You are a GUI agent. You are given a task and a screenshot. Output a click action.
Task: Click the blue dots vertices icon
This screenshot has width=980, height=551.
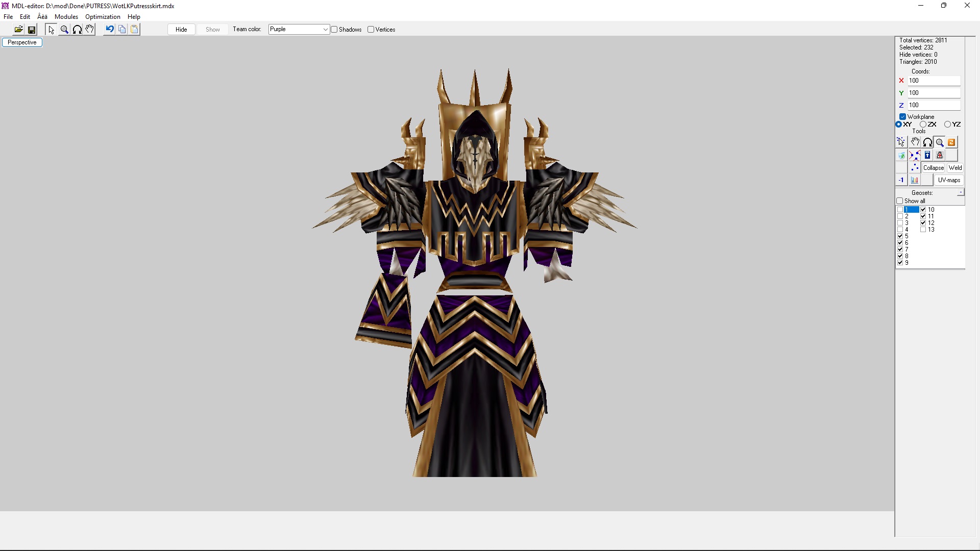tap(915, 167)
